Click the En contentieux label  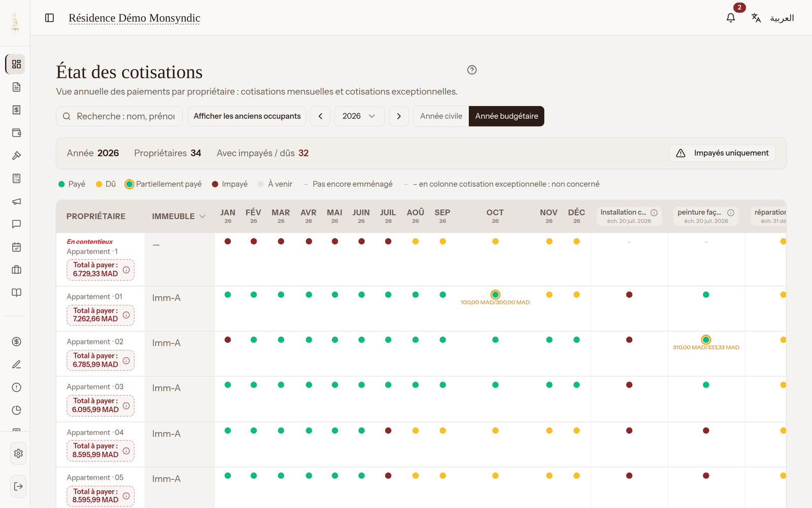point(90,242)
